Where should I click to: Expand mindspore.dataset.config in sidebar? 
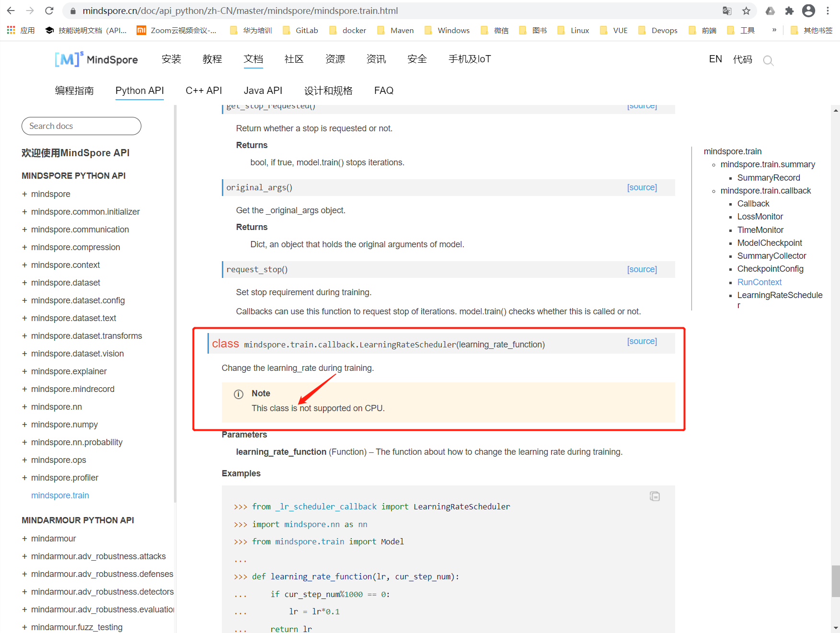pos(24,300)
